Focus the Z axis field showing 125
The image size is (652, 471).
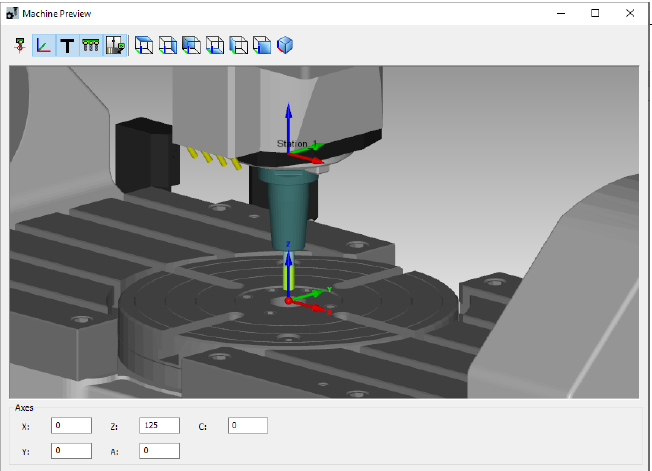click(159, 426)
